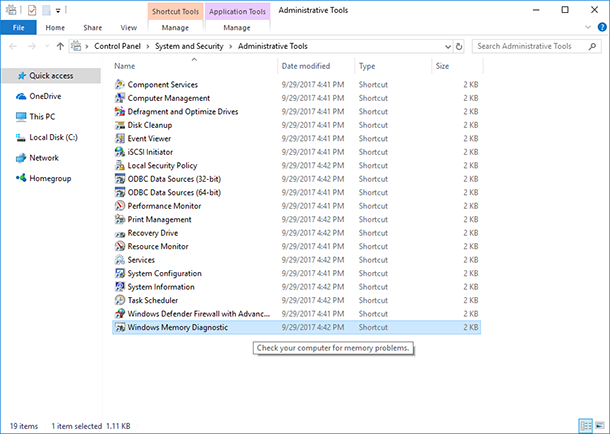Screen dimensions: 610x434
Task: Click the Component Services icon
Action: (120, 84)
